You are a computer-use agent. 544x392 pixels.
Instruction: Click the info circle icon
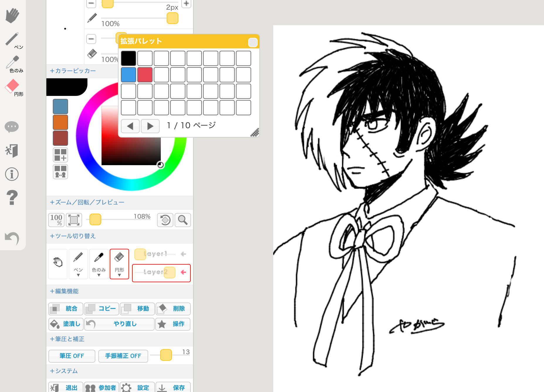pyautogui.click(x=12, y=174)
